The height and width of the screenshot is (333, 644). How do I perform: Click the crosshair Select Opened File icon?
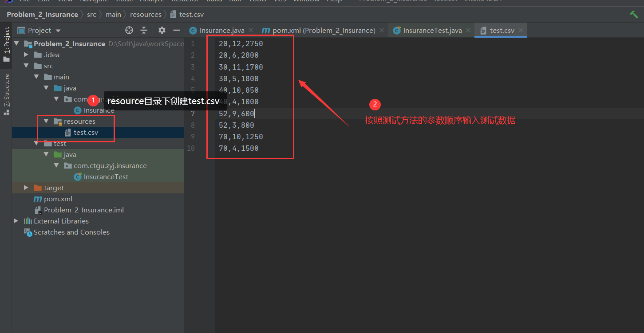coord(129,30)
